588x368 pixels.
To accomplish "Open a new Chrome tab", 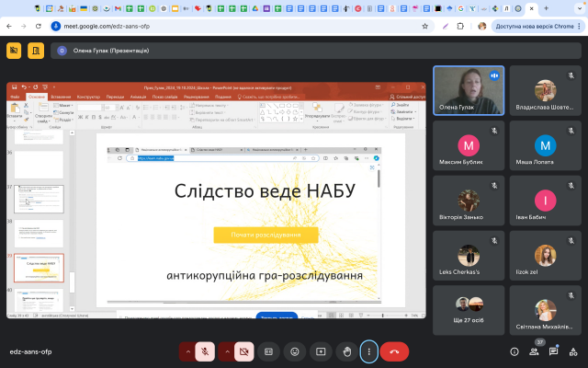I will point(546,8).
